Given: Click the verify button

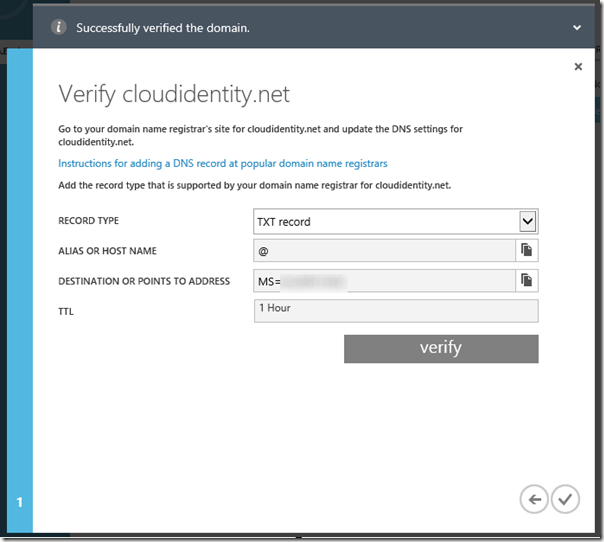Looking at the screenshot, I should coord(441,349).
